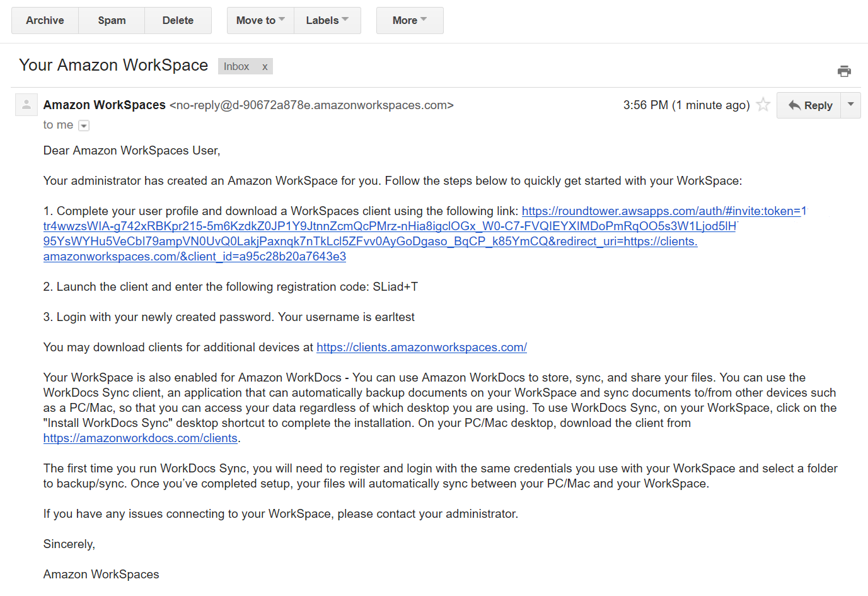Open the roundtower.awsapps.com invite link
868x596 pixels.
pyautogui.click(x=425, y=234)
